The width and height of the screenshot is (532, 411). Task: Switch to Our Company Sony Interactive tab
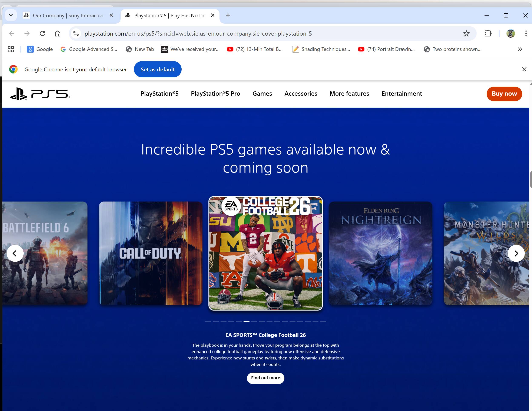coord(68,16)
